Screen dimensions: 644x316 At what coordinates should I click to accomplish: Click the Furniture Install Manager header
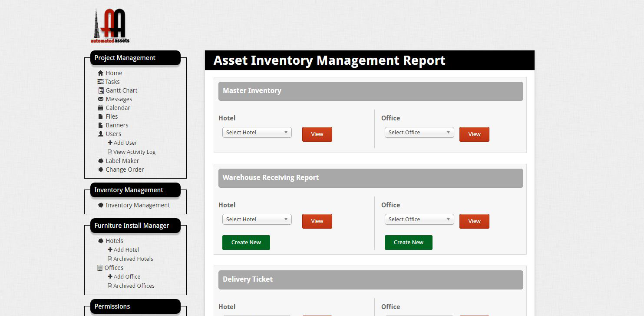[x=135, y=226]
